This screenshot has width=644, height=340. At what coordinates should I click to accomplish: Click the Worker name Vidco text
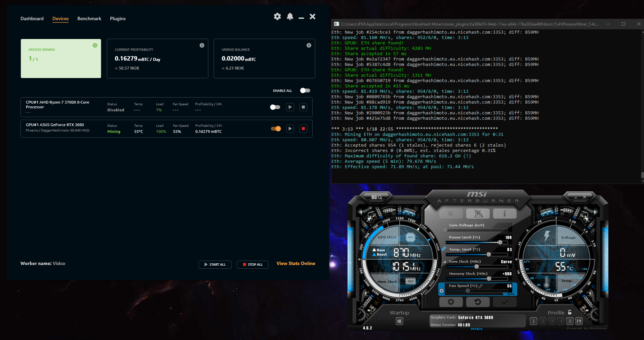(43, 263)
